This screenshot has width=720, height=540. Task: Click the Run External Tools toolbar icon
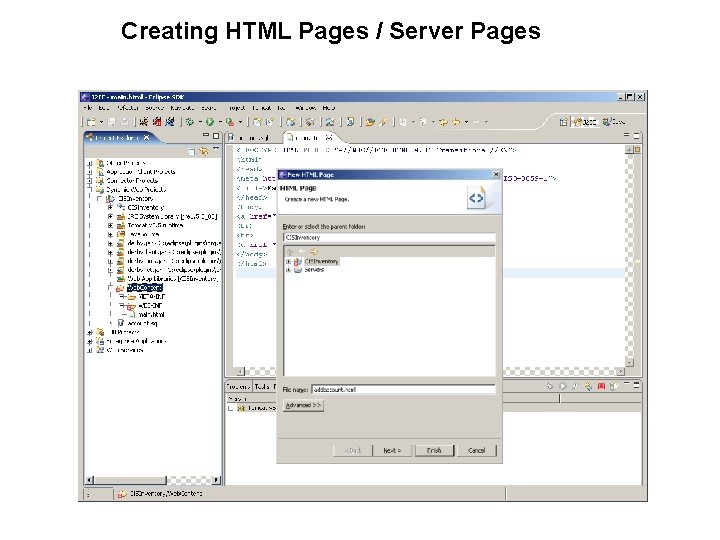230,122
